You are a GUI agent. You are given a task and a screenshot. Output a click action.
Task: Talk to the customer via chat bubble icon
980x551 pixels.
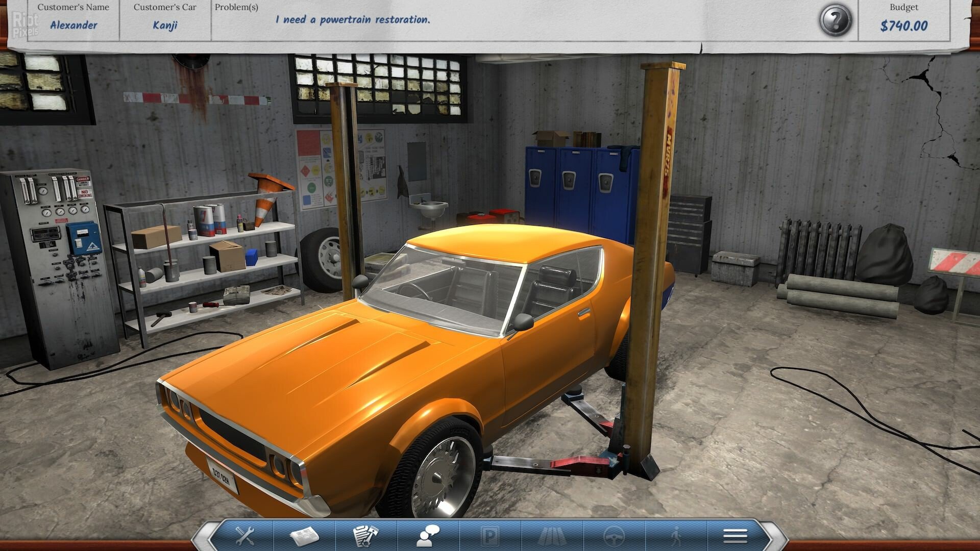pos(427,535)
